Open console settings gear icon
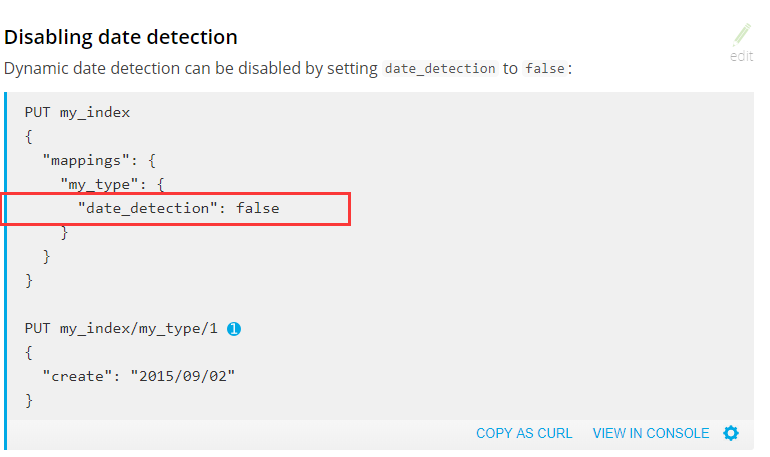This screenshot has height=457, width=770. [731, 433]
